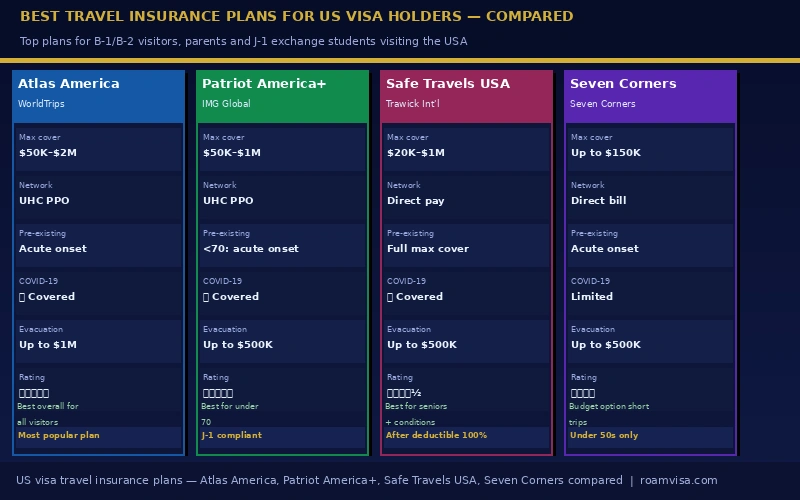
Task: Click the Safe Travels USA rating with ½
Action: pos(404,393)
